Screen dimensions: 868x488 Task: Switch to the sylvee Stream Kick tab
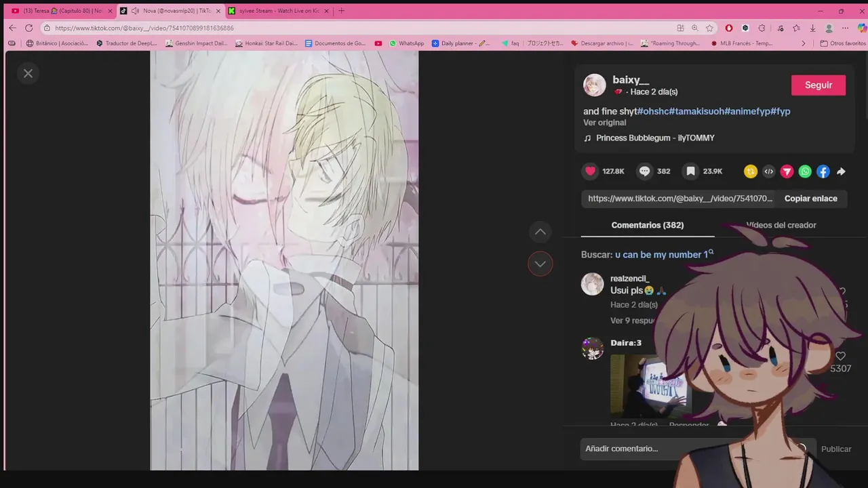click(x=279, y=11)
